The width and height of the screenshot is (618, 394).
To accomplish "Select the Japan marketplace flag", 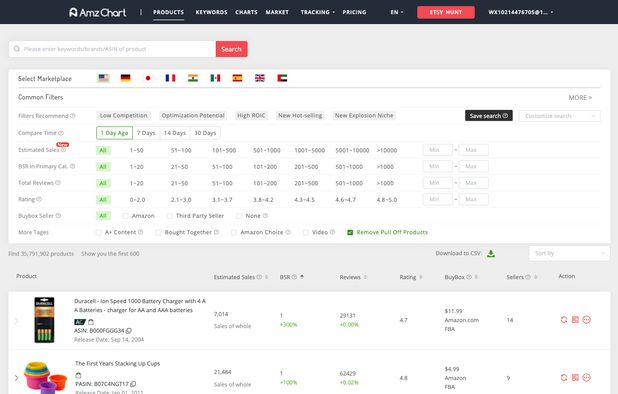I will point(148,78).
